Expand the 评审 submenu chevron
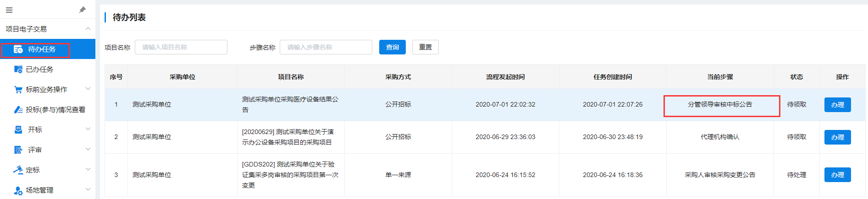The width and height of the screenshot is (868, 199). (88, 150)
